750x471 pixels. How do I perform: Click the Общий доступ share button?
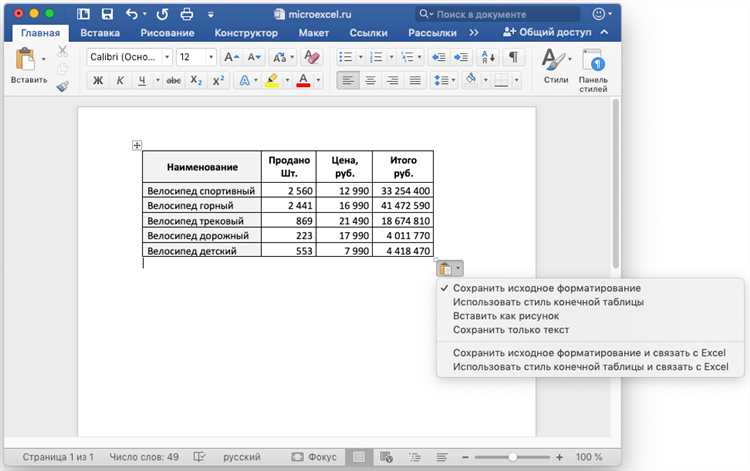pos(547,32)
